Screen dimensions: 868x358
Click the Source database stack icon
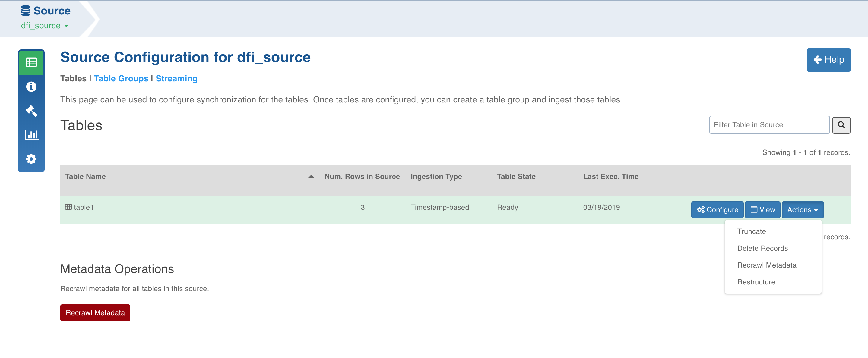26,11
